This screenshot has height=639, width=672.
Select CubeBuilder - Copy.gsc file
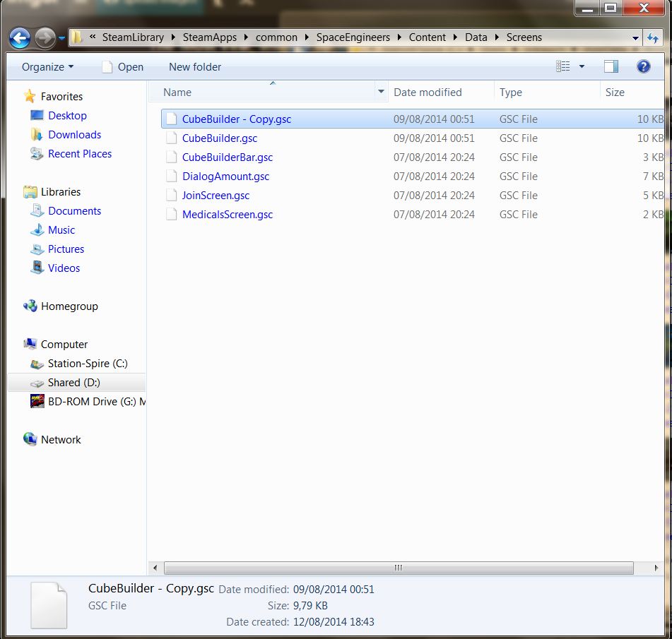click(x=412, y=119)
